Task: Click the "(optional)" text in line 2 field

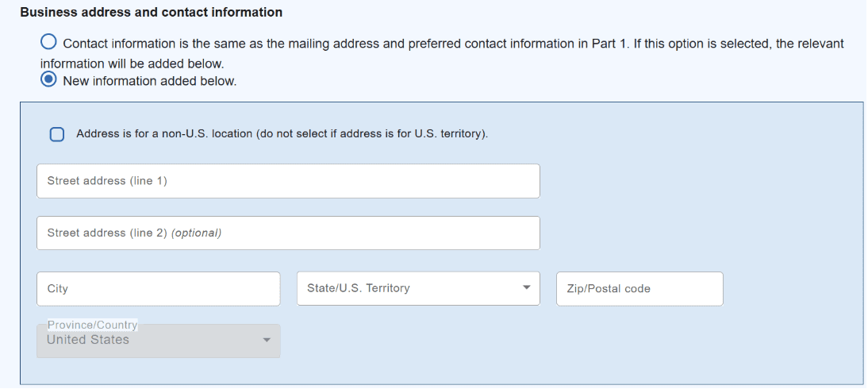Action: pos(196,233)
